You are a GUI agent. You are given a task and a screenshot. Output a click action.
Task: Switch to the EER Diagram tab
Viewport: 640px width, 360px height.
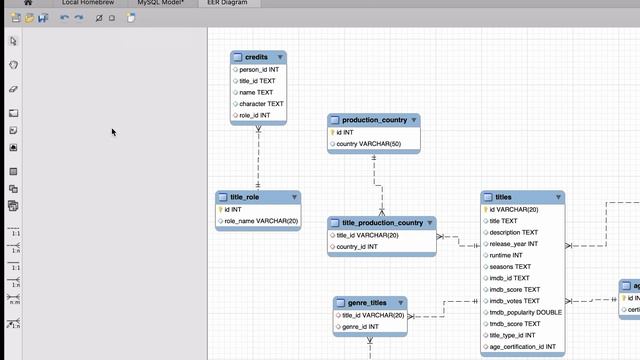coord(227,2)
